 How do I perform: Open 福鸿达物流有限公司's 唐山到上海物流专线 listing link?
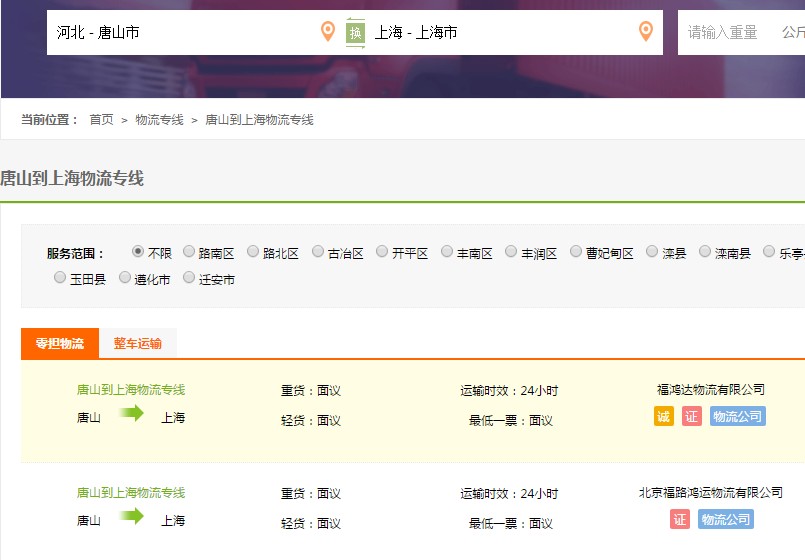coord(131,390)
